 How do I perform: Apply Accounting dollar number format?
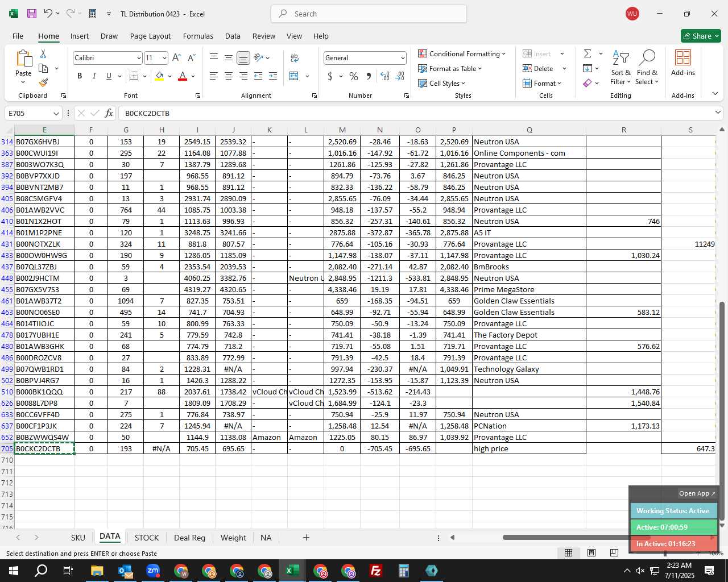pyautogui.click(x=330, y=76)
